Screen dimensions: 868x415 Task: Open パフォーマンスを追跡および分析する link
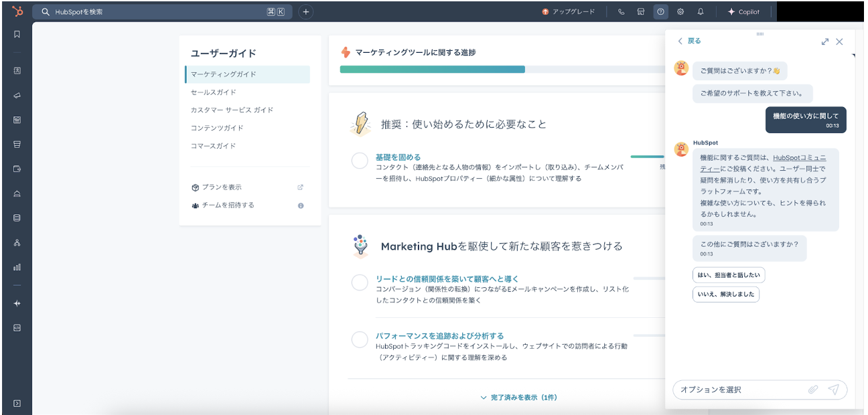pyautogui.click(x=440, y=336)
